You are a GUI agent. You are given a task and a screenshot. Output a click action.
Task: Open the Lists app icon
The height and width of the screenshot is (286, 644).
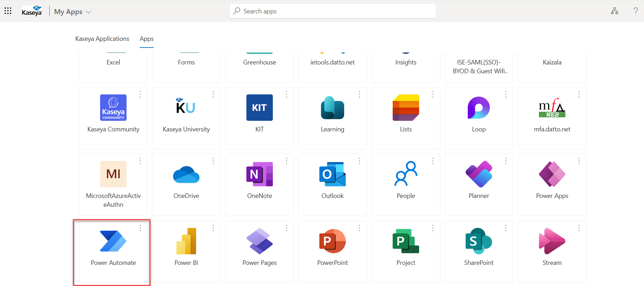[406, 107]
